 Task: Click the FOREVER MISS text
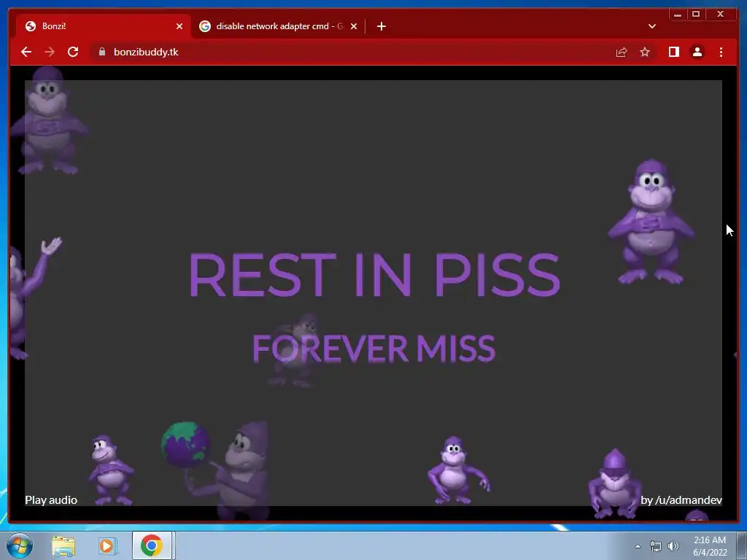[x=374, y=348]
